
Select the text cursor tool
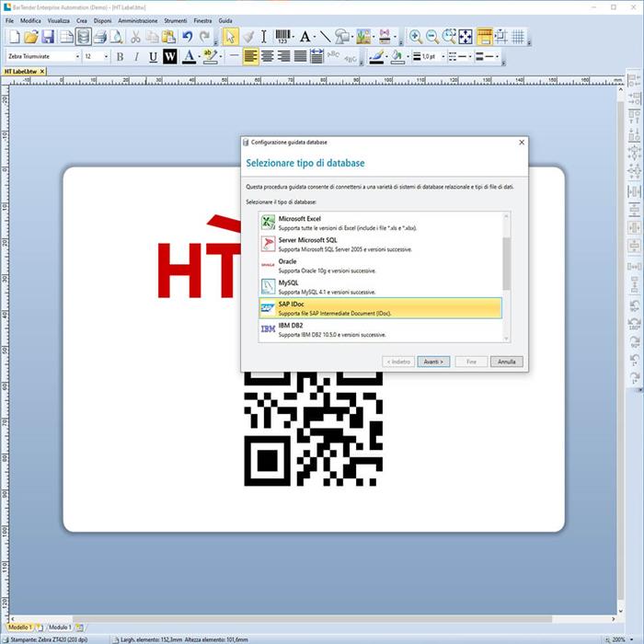[x=264, y=37]
